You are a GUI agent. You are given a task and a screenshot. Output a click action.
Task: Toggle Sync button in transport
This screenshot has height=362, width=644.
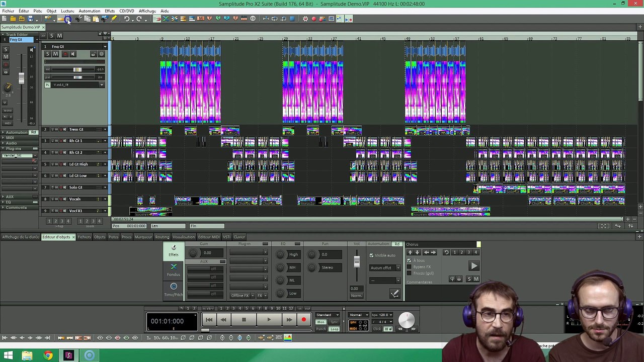click(334, 322)
